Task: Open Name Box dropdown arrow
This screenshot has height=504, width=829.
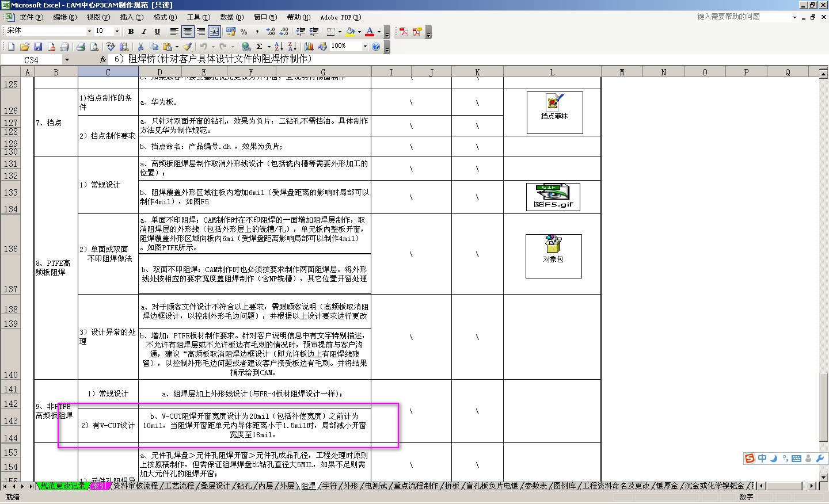Action: pyautogui.click(x=67, y=60)
